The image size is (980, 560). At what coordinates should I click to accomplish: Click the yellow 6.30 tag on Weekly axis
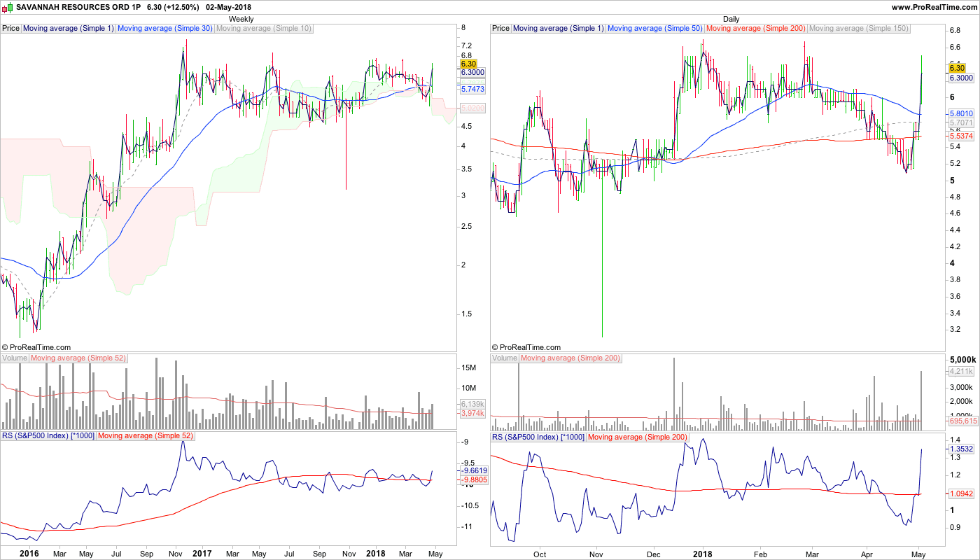point(468,64)
